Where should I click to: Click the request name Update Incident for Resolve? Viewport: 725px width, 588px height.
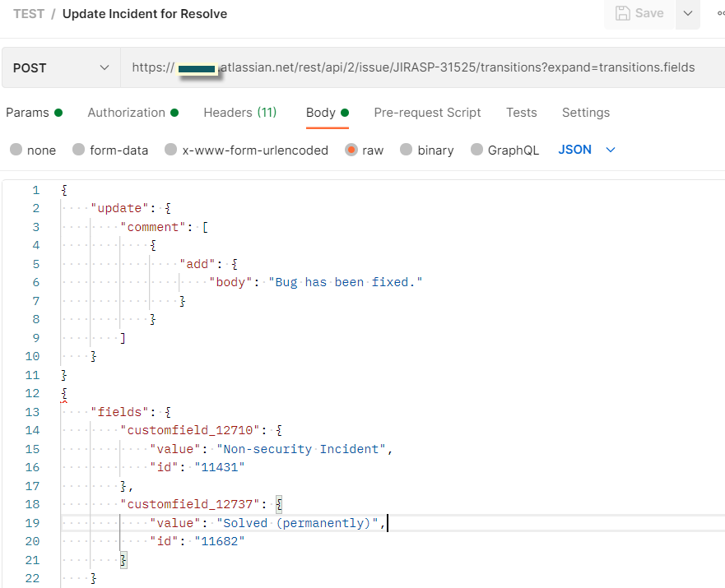[x=144, y=13]
